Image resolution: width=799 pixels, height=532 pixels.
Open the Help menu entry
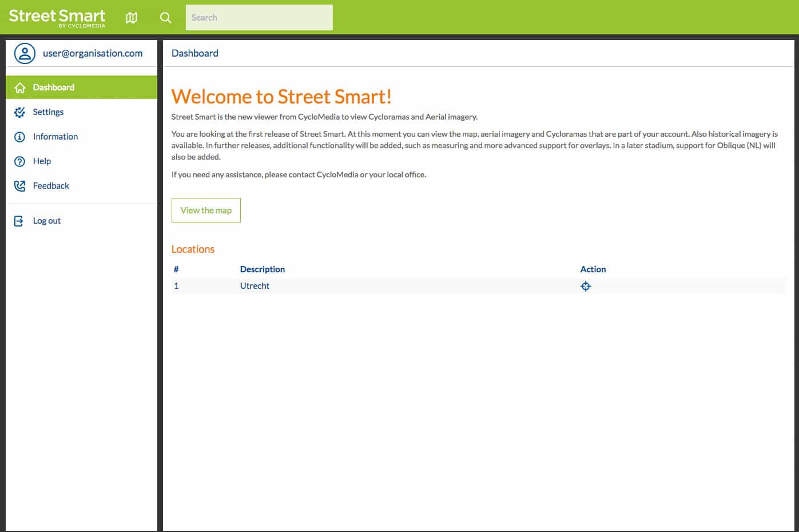click(x=81, y=161)
